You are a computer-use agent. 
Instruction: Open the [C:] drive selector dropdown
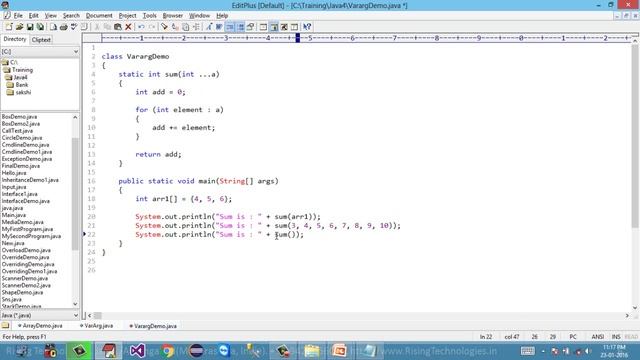pos(40,52)
